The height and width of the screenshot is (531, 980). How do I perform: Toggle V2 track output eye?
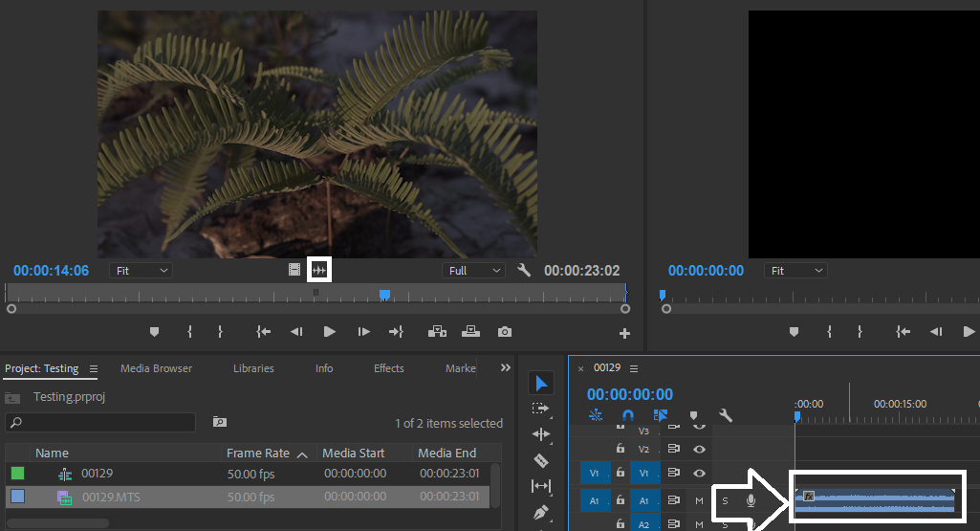tap(699, 449)
